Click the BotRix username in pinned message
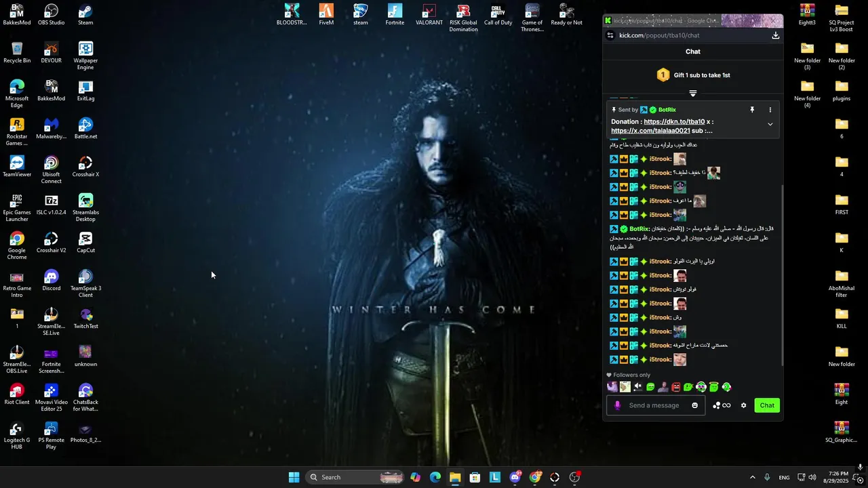The width and height of the screenshot is (868, 488). [x=667, y=110]
